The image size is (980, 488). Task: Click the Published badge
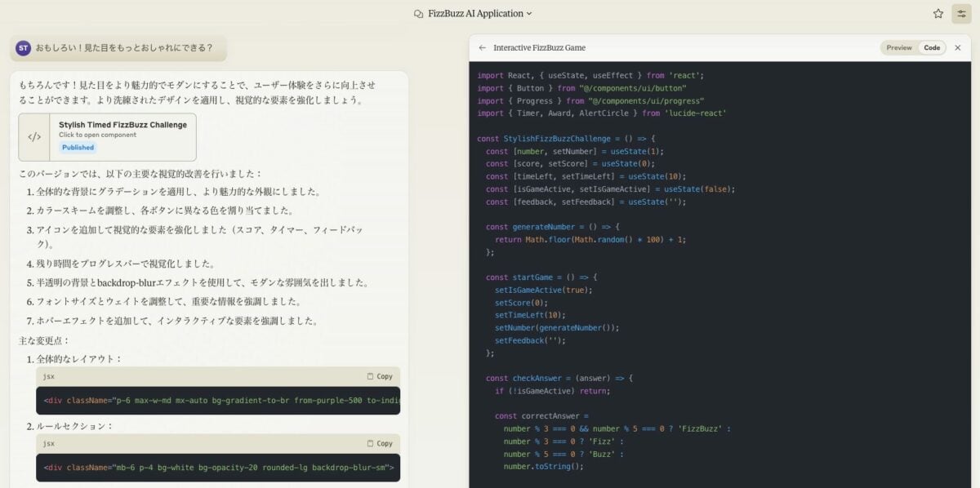[78, 148]
